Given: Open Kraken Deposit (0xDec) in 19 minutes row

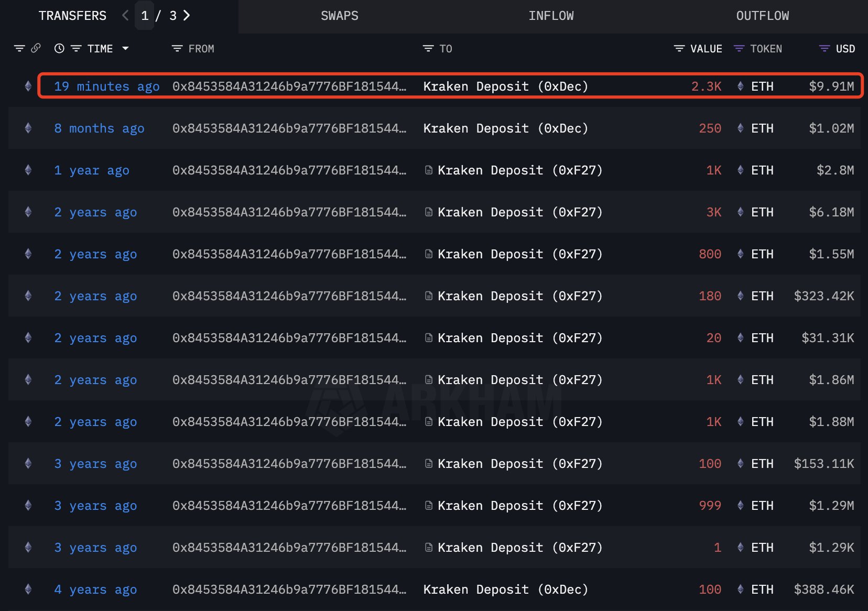Looking at the screenshot, I should point(506,86).
